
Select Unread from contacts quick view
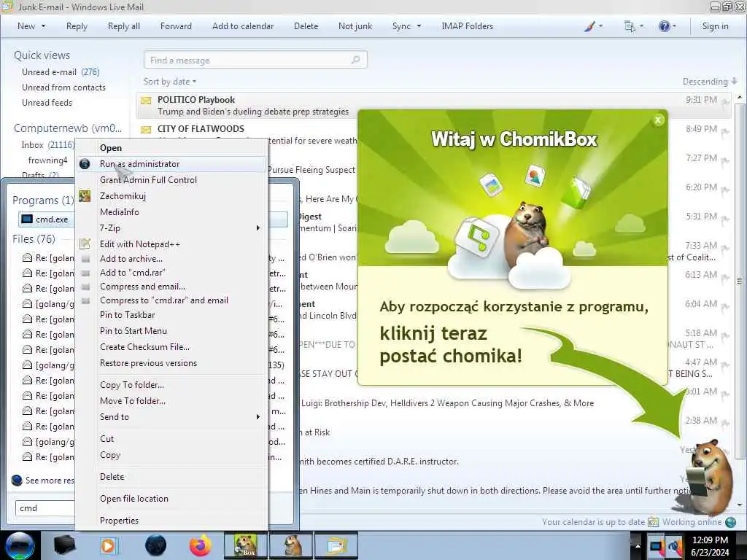tap(64, 87)
